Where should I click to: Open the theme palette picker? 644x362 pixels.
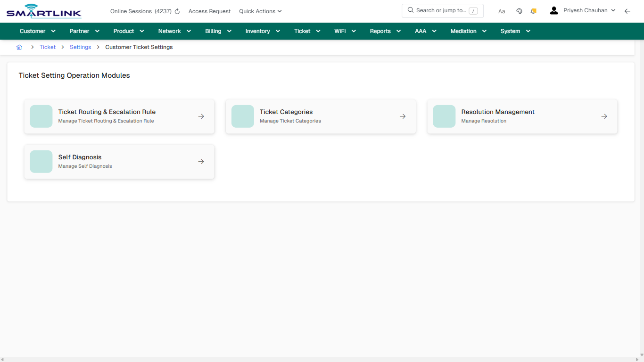click(x=519, y=10)
